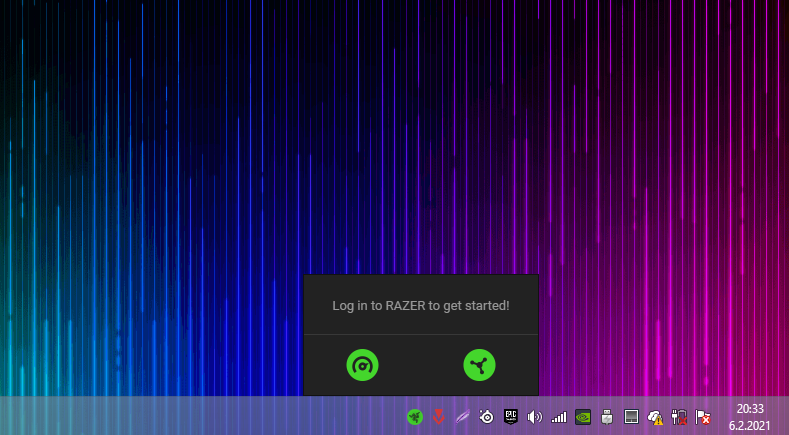Open Razer Cortex speedometer icon in popup

click(362, 365)
